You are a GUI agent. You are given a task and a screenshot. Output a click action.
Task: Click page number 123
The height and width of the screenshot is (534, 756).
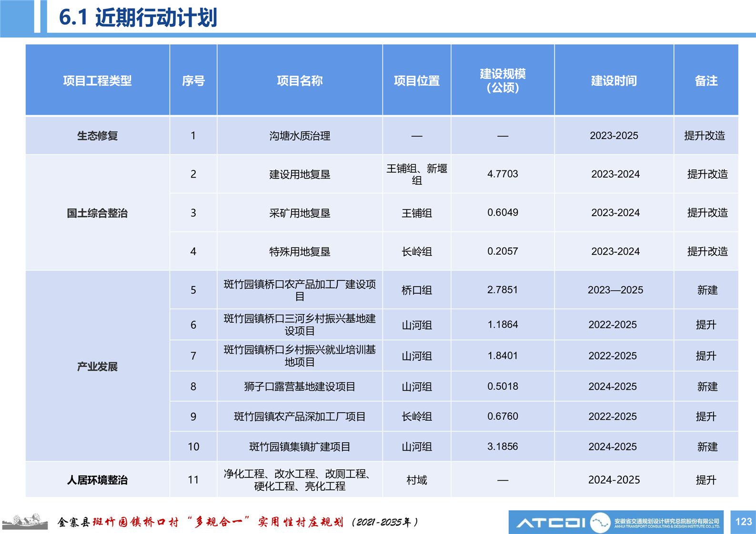click(743, 522)
